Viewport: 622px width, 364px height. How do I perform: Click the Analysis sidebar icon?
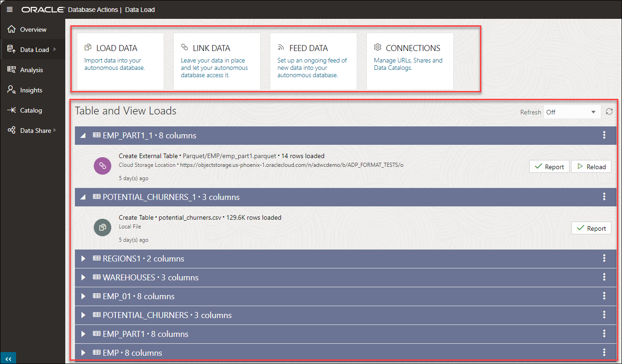[12, 69]
